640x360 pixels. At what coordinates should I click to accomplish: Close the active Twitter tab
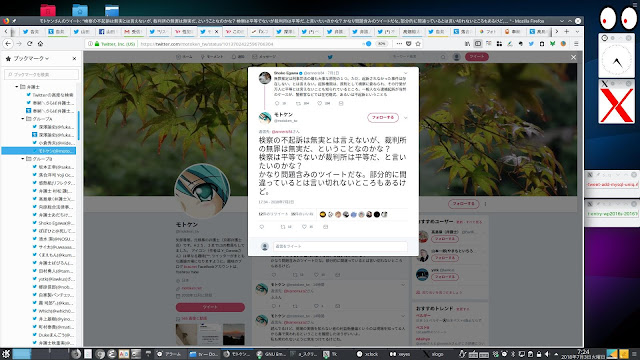(x=216, y=31)
